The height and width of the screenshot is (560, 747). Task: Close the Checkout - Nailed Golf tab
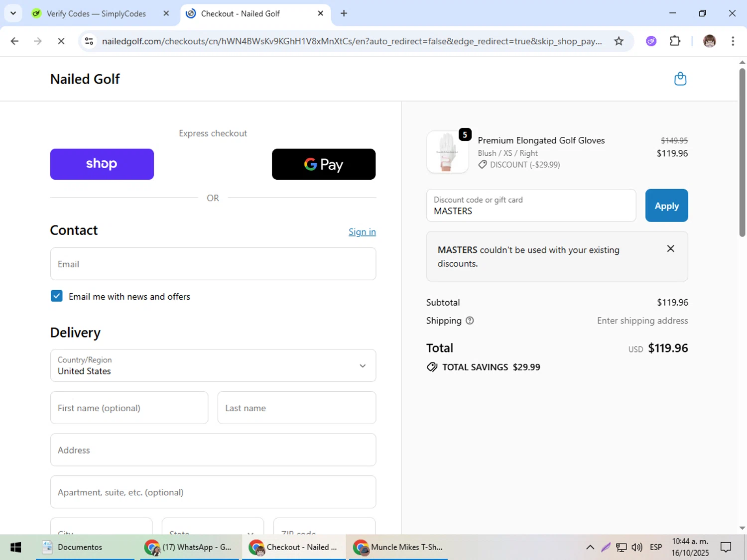coord(320,13)
